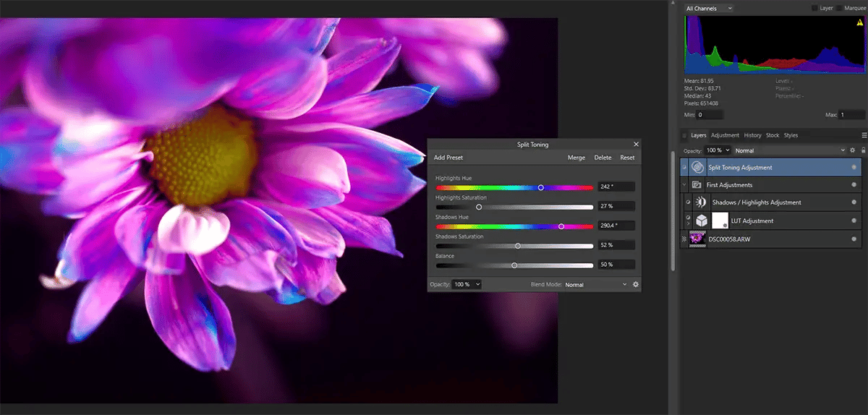Click the histogram clipping warning triangle
The height and width of the screenshot is (415, 868).
pyautogui.click(x=859, y=22)
